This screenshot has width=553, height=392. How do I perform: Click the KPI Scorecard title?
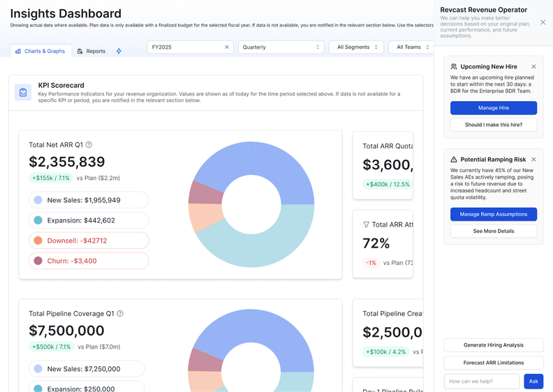click(x=61, y=85)
